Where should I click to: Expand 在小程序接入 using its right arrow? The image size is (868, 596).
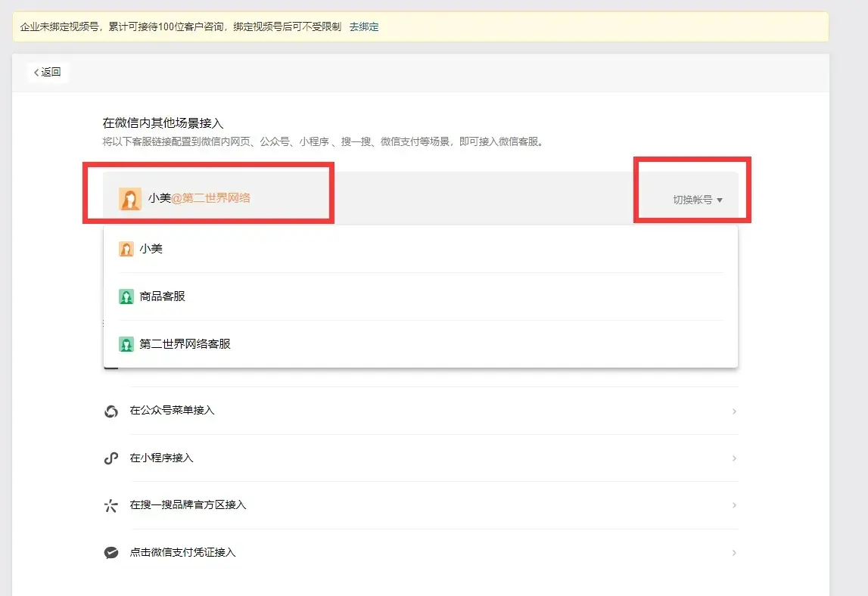[733, 458]
